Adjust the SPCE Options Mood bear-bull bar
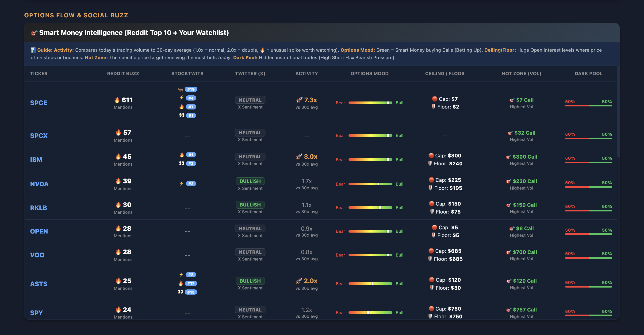The height and width of the screenshot is (335, 644). click(370, 103)
